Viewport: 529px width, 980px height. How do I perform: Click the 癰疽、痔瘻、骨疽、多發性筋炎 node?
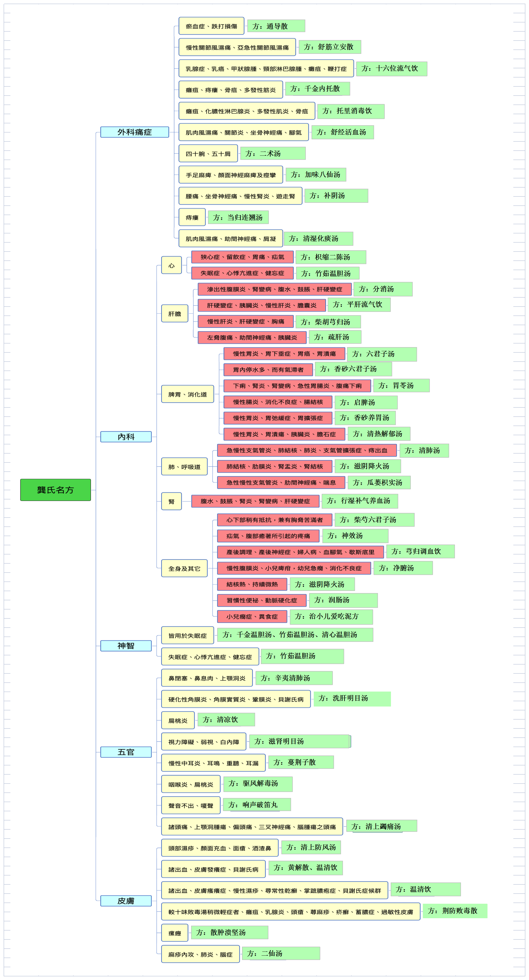click(231, 90)
